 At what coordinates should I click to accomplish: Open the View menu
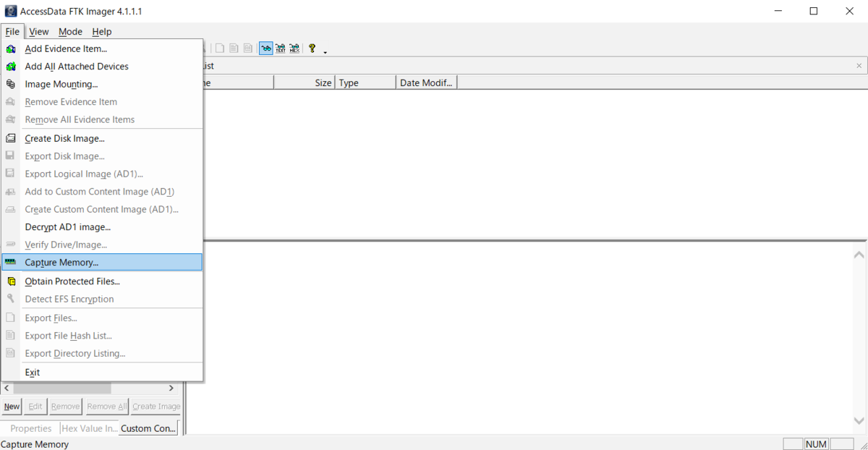tap(39, 31)
